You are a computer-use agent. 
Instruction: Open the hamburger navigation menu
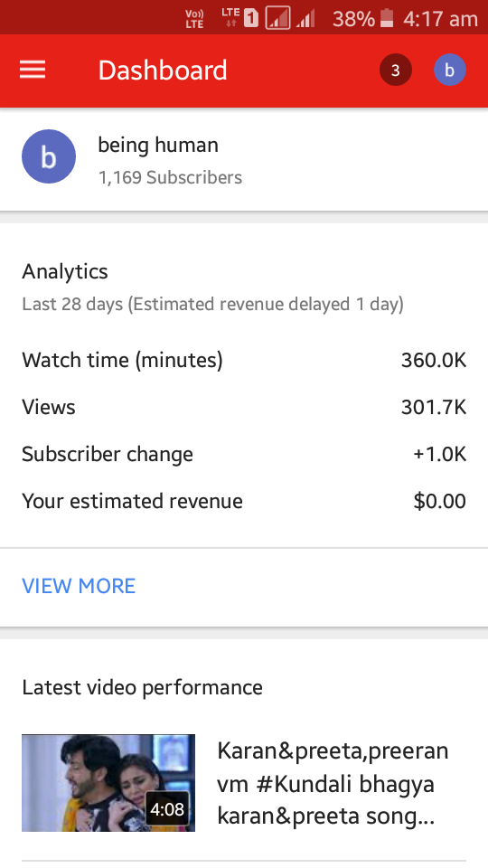[33, 71]
